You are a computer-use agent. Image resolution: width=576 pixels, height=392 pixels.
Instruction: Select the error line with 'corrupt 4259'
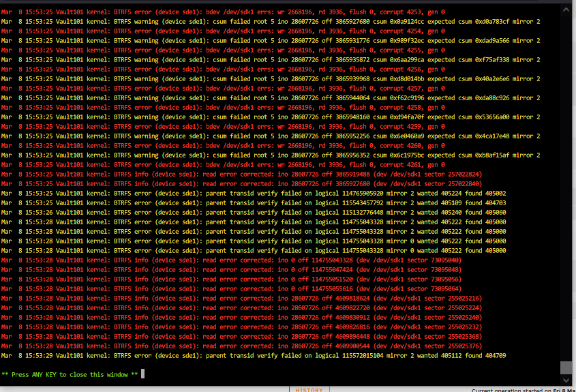coord(223,127)
